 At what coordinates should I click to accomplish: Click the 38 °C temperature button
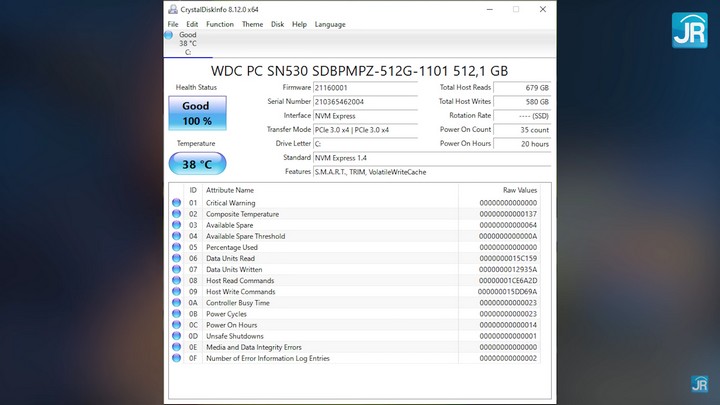click(196, 164)
